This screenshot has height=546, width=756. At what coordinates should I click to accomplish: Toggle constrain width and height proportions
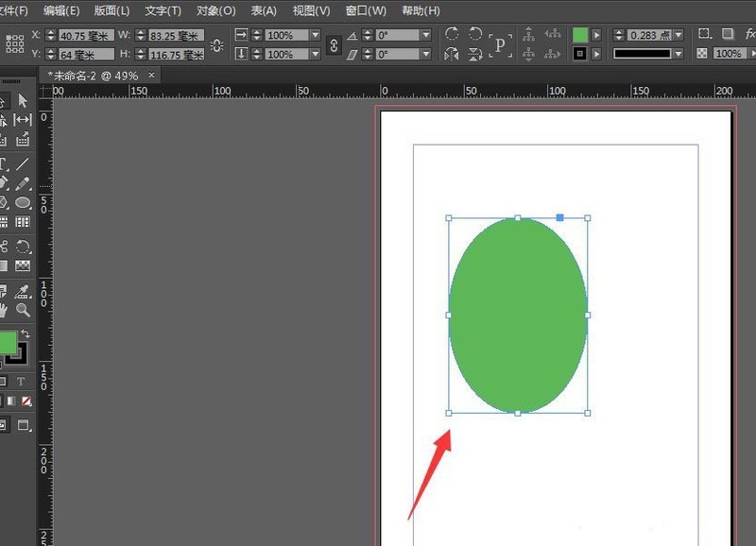pos(217,45)
